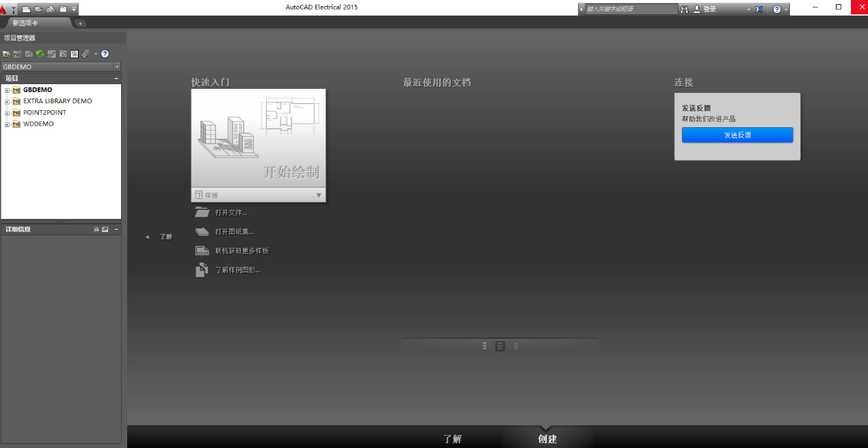This screenshot has width=868, height=448.
Task: Click the 打开文件... link
Action: [231, 213]
